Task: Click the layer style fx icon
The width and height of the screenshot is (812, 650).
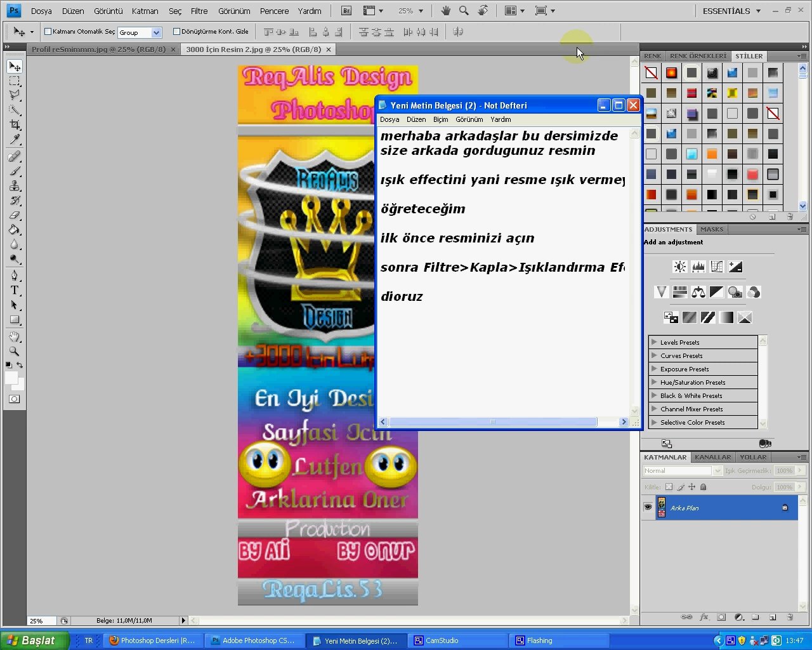Action: (x=704, y=616)
